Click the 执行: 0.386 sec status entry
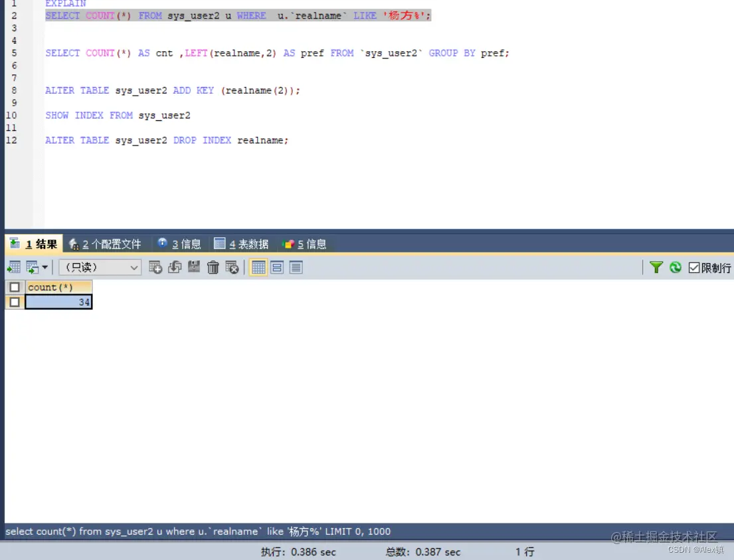734x560 pixels. (x=298, y=552)
